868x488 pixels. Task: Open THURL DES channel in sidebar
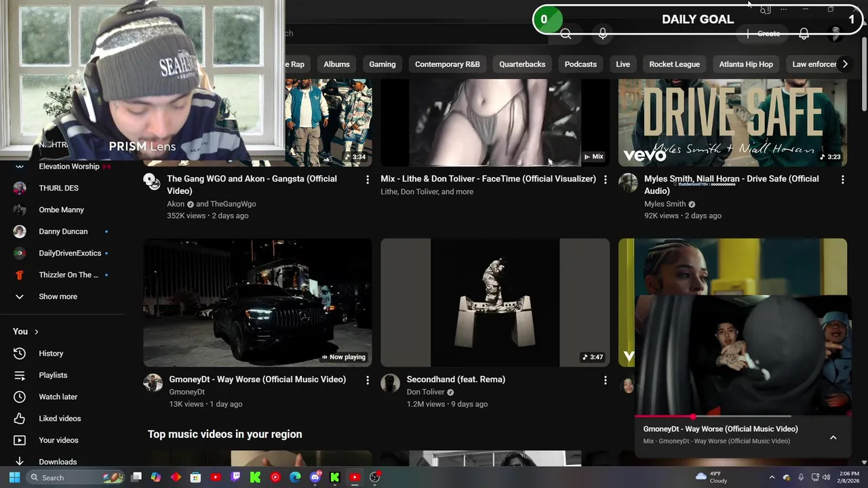tap(62, 188)
